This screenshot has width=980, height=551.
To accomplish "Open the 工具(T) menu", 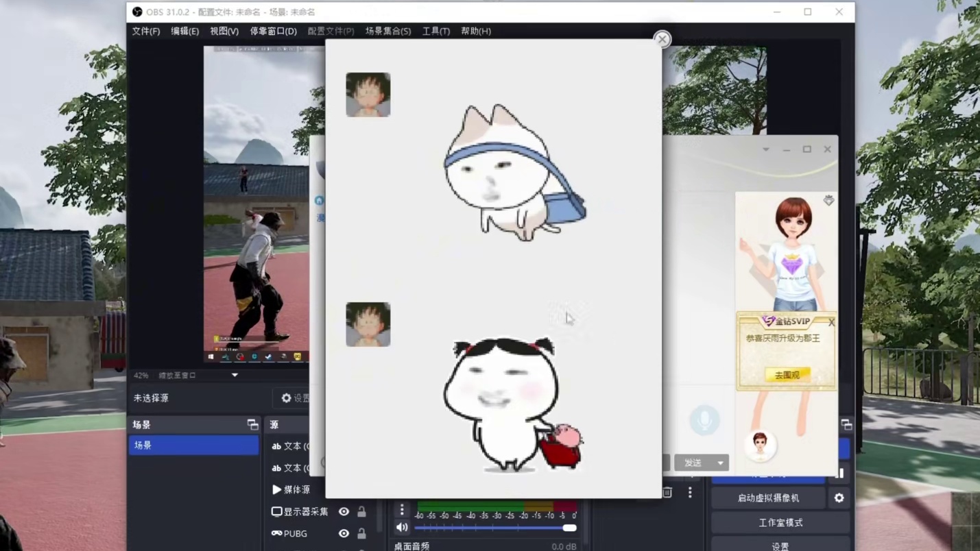I will coord(435,31).
